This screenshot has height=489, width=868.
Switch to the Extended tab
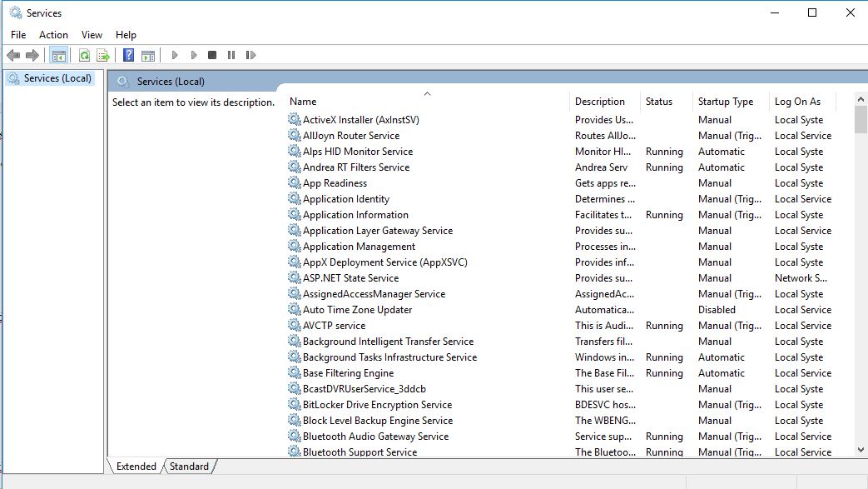pos(136,467)
